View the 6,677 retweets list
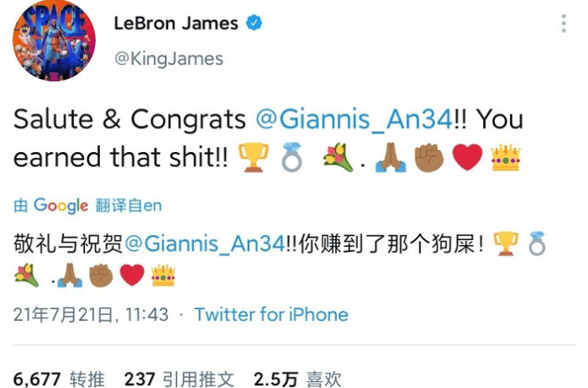This screenshot has height=388, width=588. (59, 379)
